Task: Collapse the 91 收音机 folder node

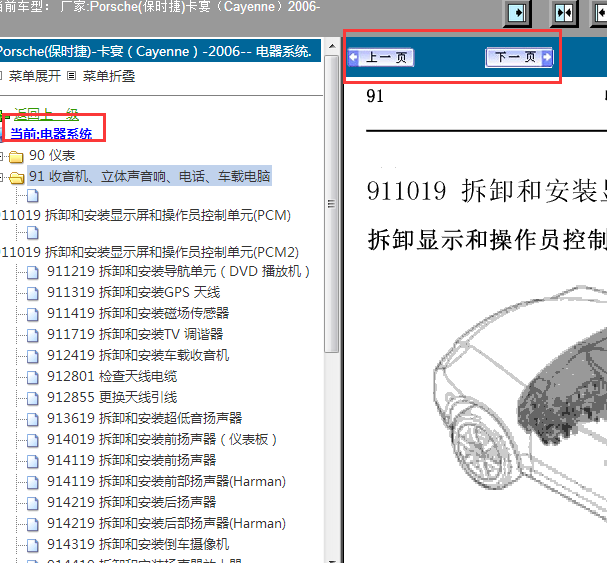Action: (x=1, y=177)
